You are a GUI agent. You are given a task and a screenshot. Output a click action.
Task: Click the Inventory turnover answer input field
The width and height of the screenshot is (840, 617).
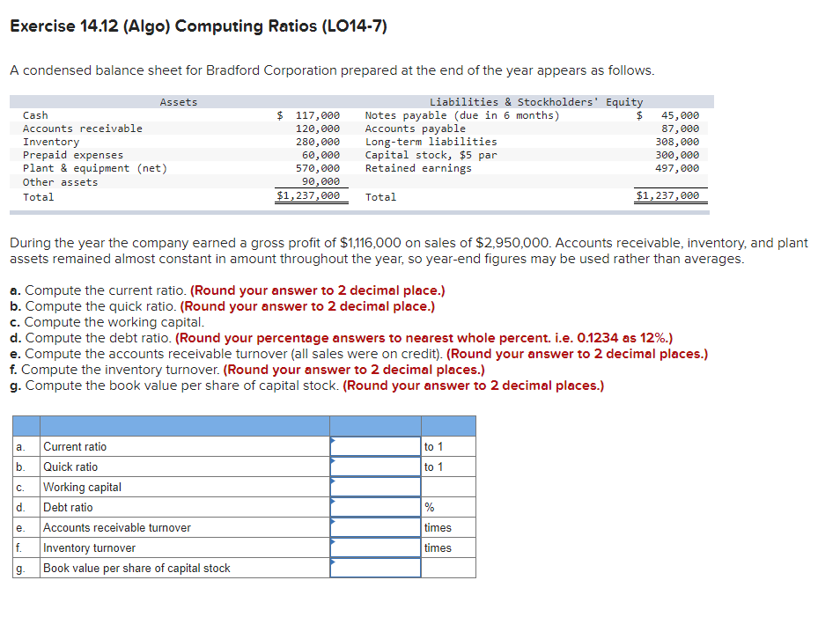[x=375, y=548]
